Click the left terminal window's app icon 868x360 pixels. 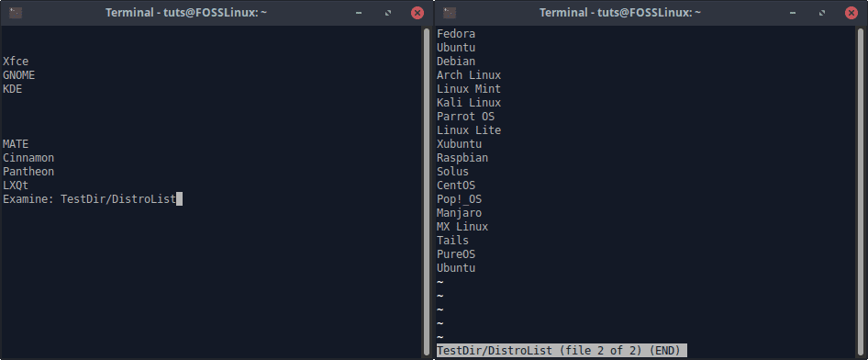[16, 13]
